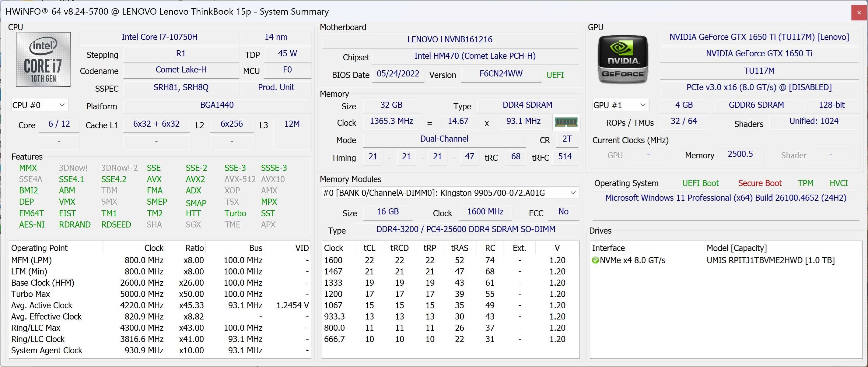Click the TPM status label

click(805, 183)
